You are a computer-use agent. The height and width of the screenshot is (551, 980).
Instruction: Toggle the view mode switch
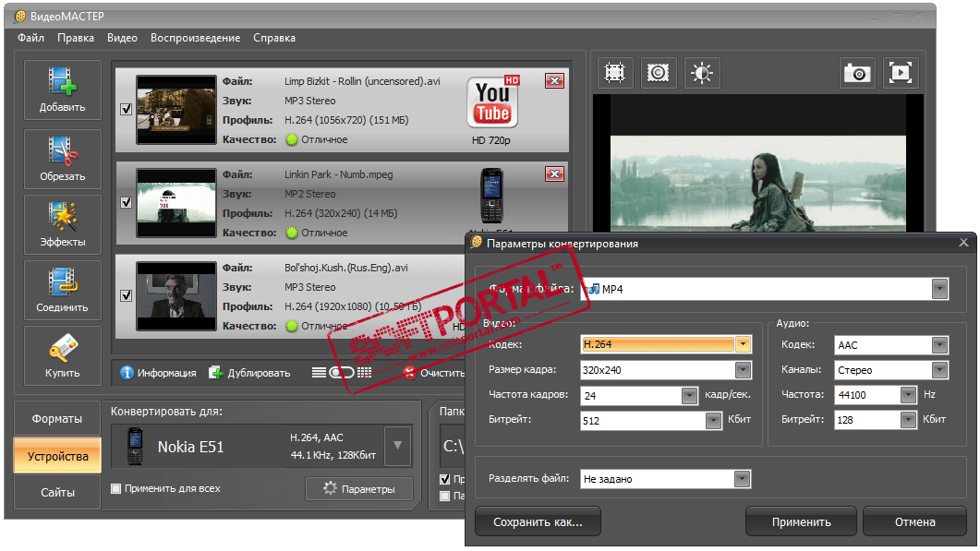(342, 373)
